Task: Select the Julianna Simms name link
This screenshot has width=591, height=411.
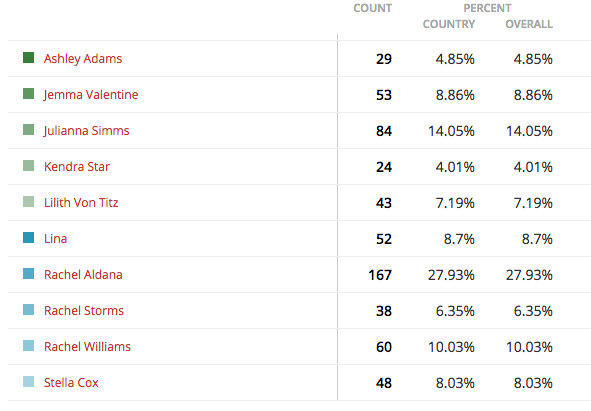Action: pyautogui.click(x=86, y=131)
